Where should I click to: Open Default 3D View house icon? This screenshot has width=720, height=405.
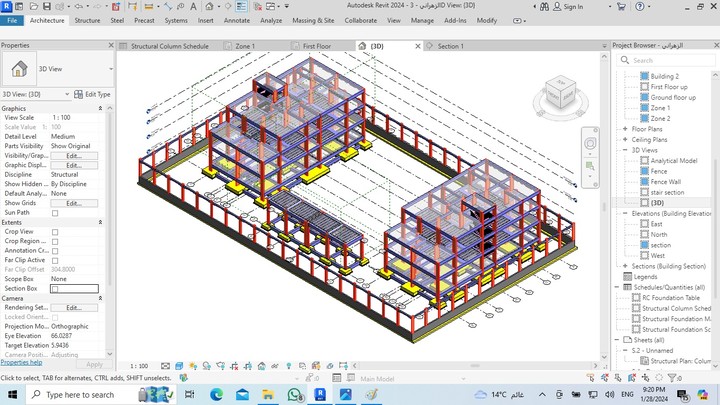click(209, 6)
